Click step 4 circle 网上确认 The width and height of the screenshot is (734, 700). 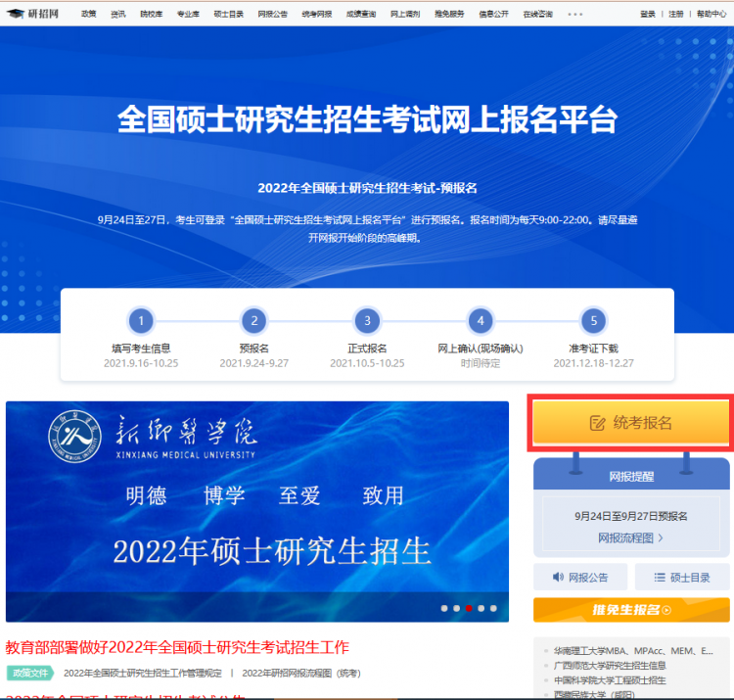tap(480, 320)
